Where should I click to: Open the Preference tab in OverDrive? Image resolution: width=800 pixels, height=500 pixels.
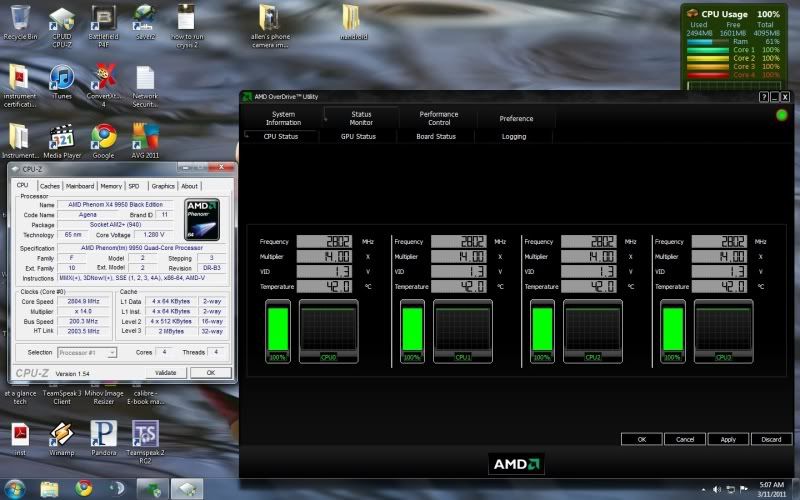(x=516, y=118)
